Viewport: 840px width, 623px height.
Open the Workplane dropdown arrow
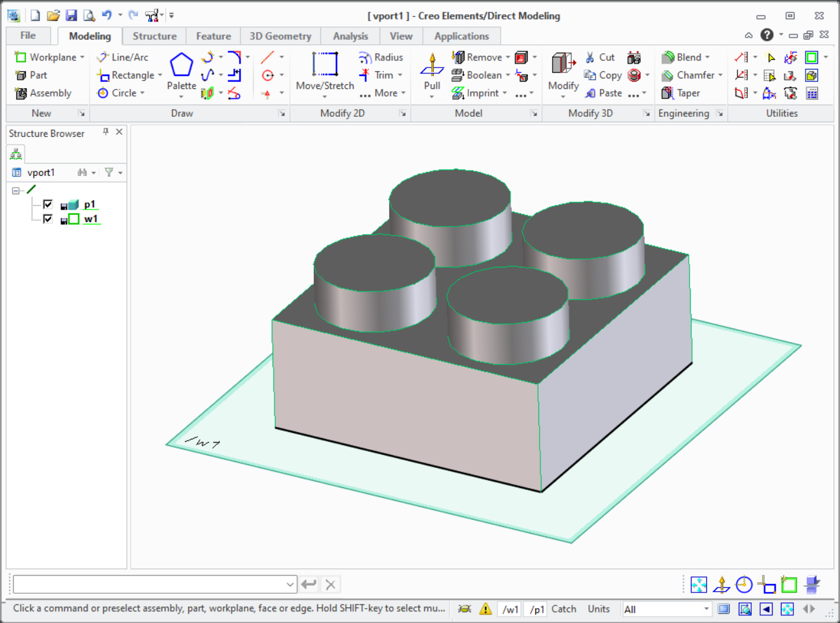[82, 57]
